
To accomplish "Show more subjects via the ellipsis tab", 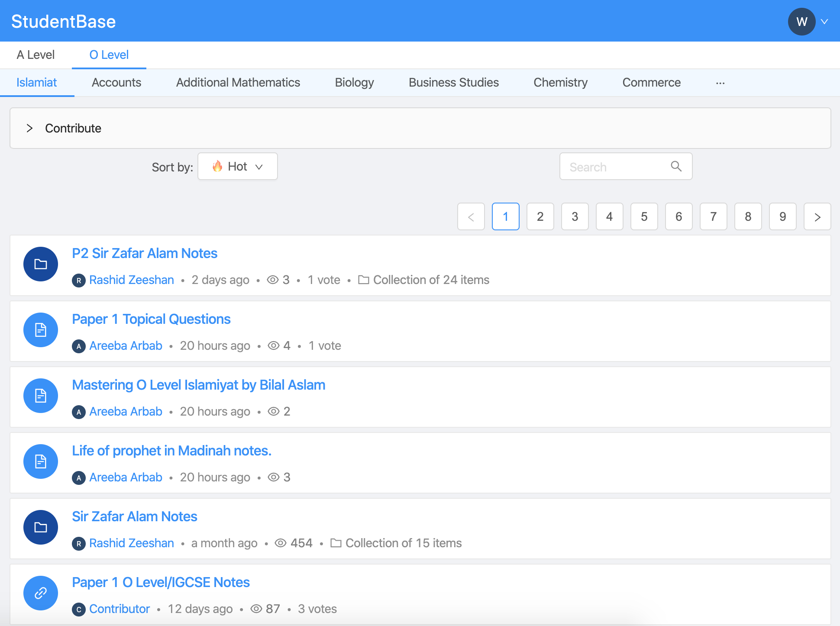I will point(720,83).
